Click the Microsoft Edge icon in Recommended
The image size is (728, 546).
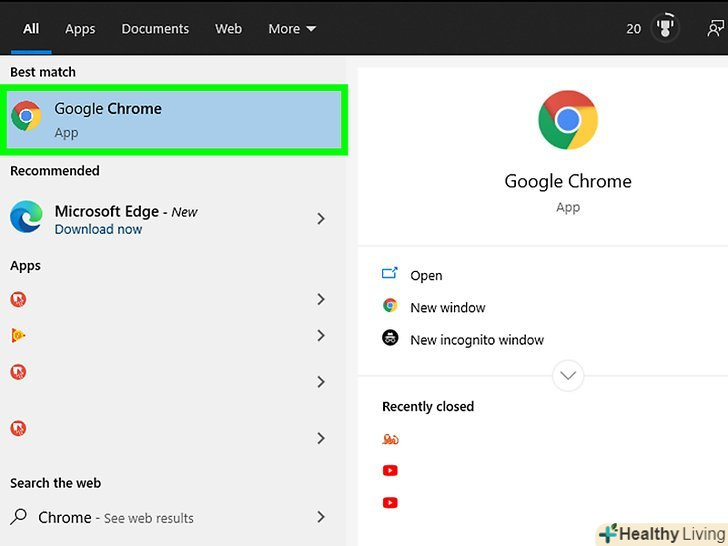coord(26,217)
